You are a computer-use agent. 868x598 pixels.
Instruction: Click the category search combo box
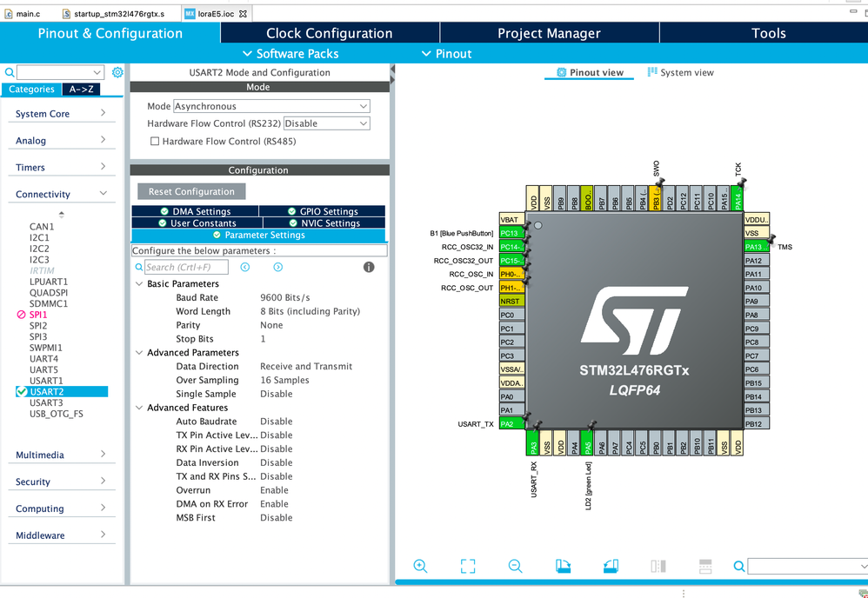coord(60,72)
